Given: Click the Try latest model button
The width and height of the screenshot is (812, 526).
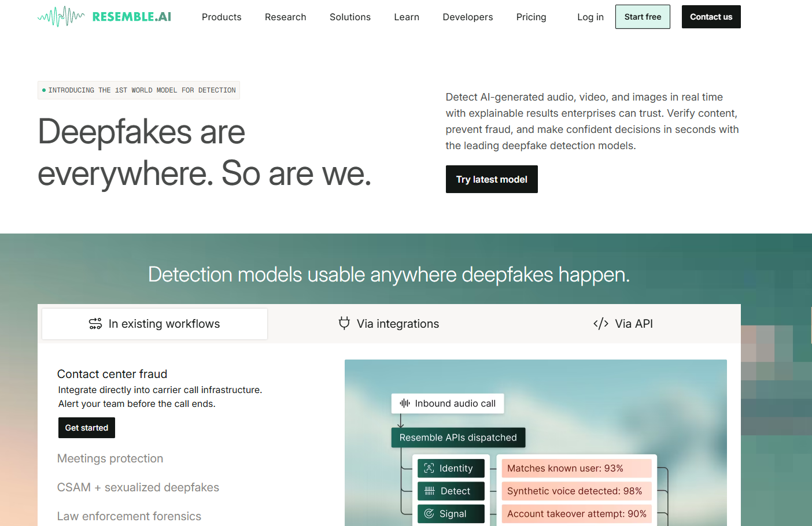Looking at the screenshot, I should coord(492,179).
